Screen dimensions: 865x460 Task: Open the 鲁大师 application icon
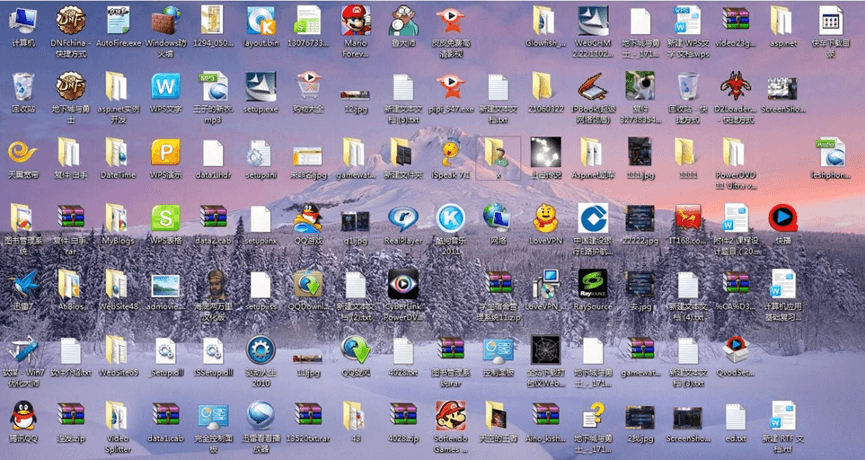tap(403, 20)
